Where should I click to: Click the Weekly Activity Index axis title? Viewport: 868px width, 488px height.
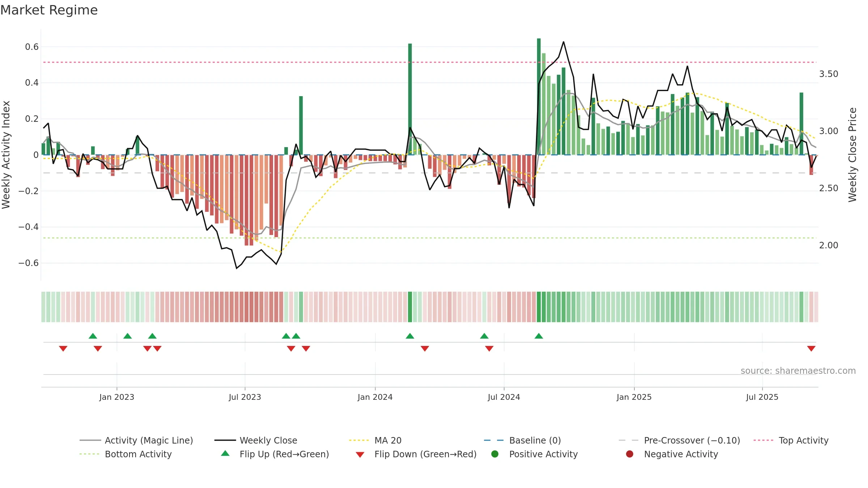click(x=6, y=155)
